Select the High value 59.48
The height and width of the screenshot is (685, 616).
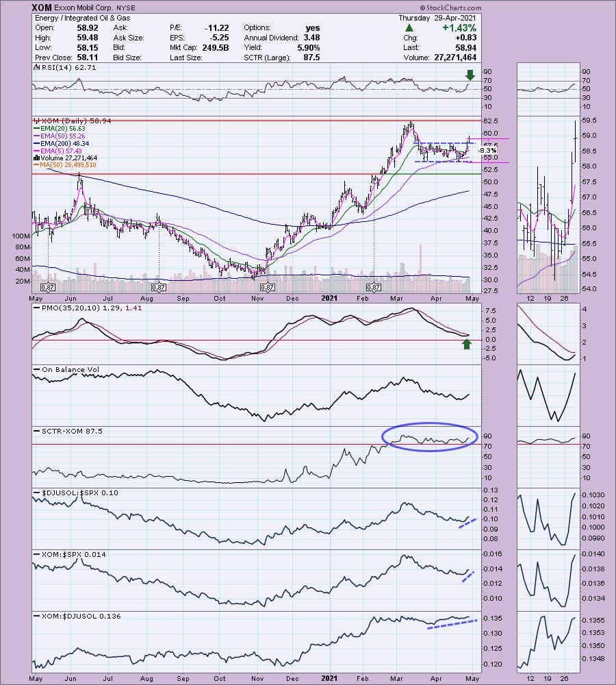pos(88,38)
